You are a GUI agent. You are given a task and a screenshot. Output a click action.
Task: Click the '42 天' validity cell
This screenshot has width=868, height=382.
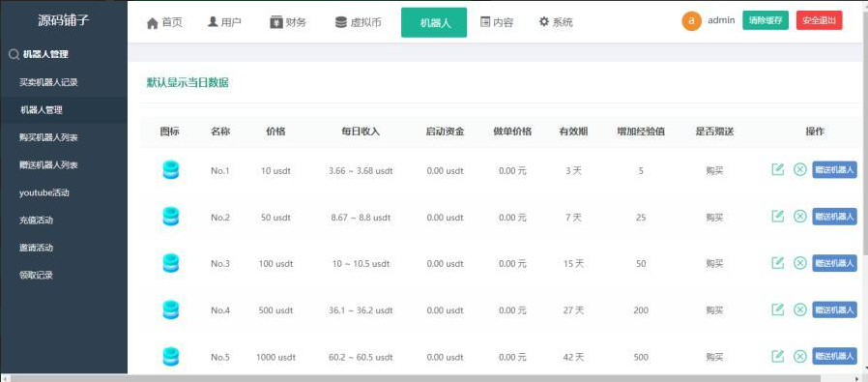coord(573,357)
